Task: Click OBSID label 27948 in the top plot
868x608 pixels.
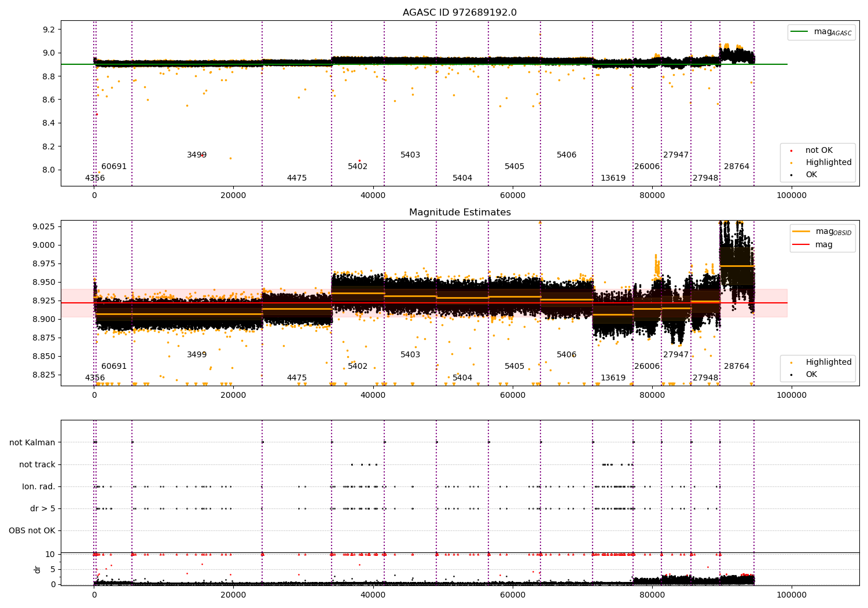Action: (x=705, y=178)
